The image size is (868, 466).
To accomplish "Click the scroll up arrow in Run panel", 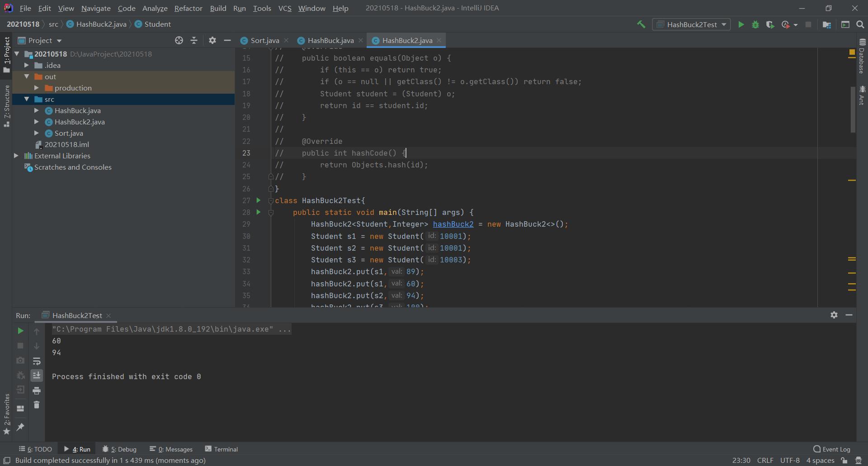I will coord(37,331).
